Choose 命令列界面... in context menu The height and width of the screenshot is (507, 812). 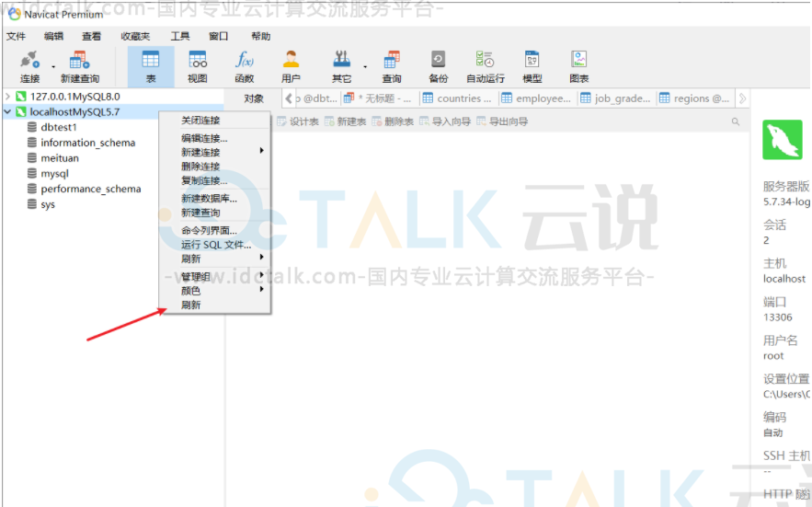tap(214, 231)
